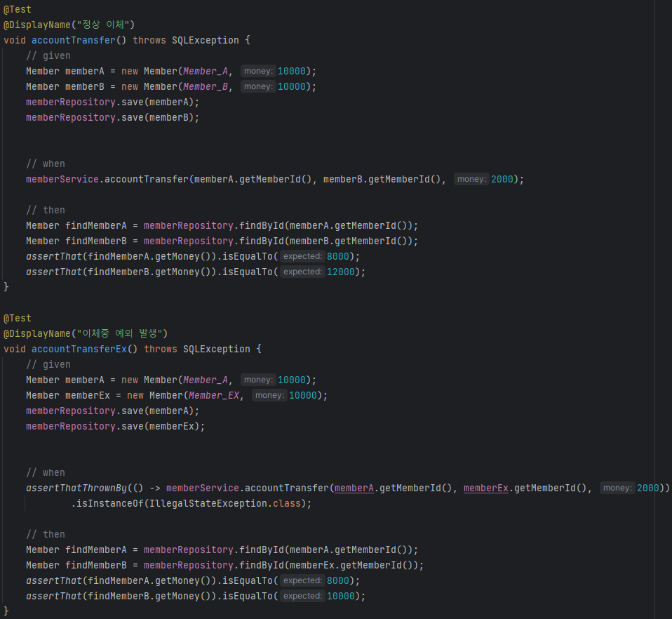Click memberRepository.save(memberB) line
Image resolution: width=672 pixels, height=619 pixels.
(x=113, y=117)
